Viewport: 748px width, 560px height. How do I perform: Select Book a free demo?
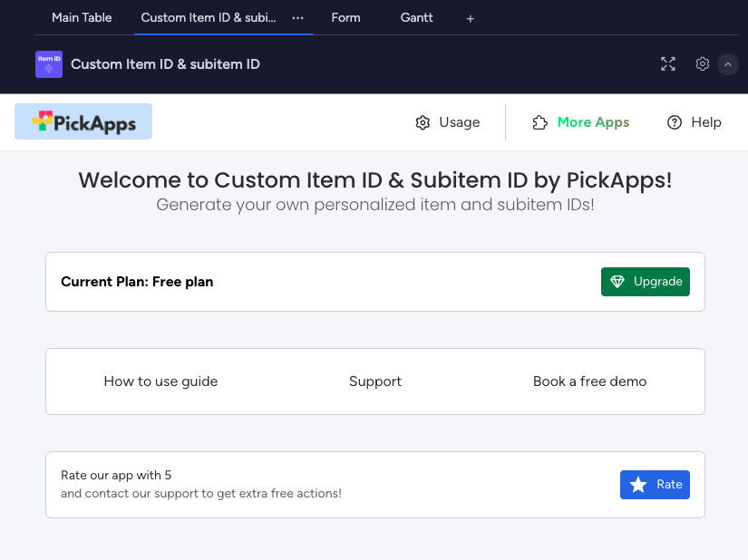click(589, 381)
